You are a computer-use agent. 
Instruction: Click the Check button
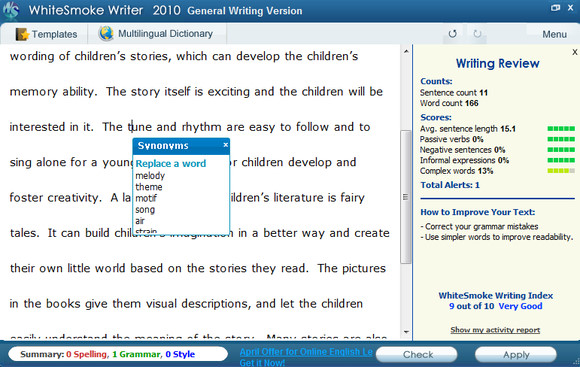click(x=417, y=354)
